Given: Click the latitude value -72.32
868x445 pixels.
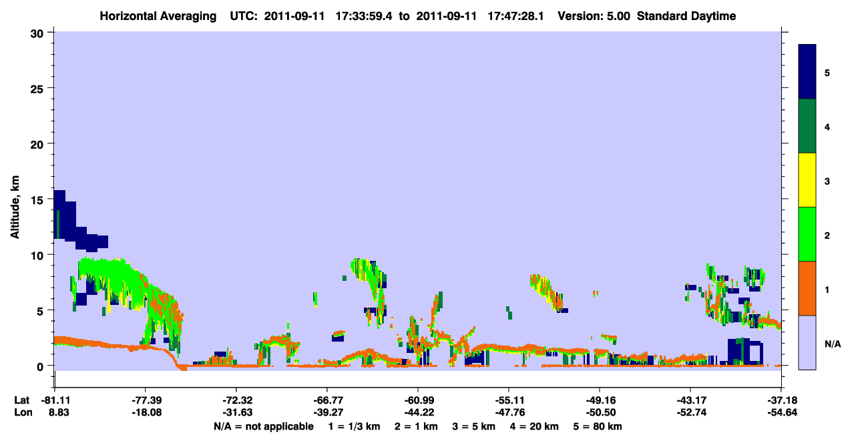Looking at the screenshot, I should click(x=236, y=400).
